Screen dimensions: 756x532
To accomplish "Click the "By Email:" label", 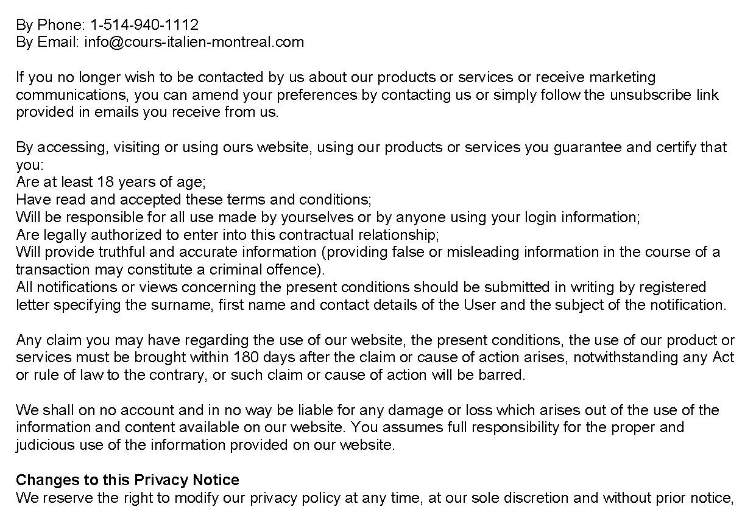I will (x=48, y=42).
